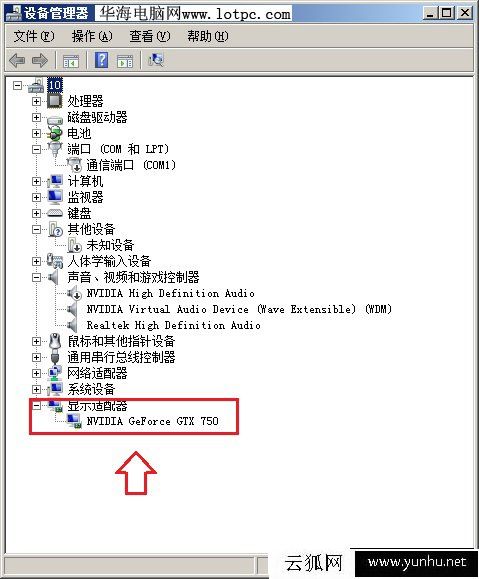Collapse the 声音、视频和游戏控制器 node
Image resolution: width=479 pixels, height=579 pixels.
pos(36,277)
